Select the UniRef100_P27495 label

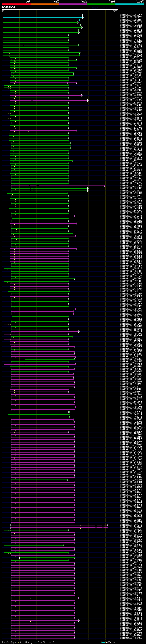coord(131,633)
